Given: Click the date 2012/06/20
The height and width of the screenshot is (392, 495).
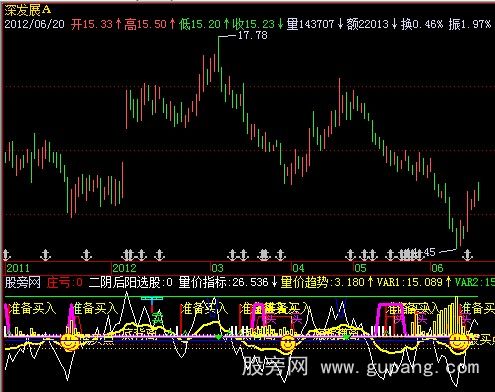Looking at the screenshot, I should point(34,24).
